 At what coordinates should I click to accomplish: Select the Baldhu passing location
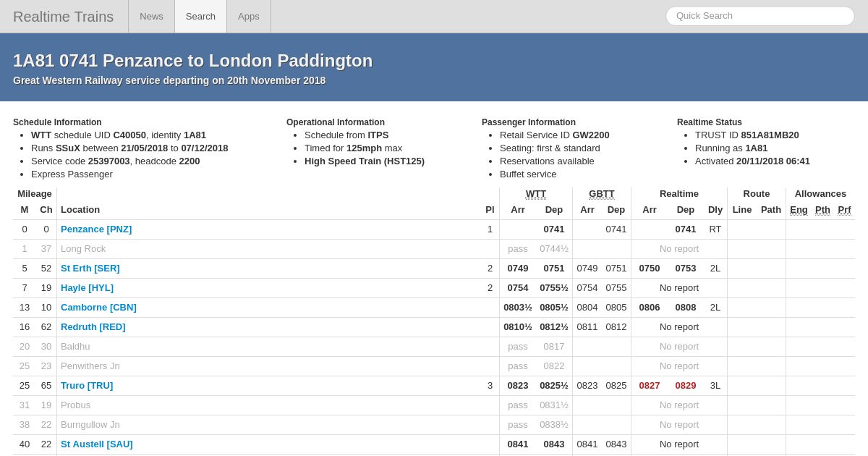tap(75, 347)
